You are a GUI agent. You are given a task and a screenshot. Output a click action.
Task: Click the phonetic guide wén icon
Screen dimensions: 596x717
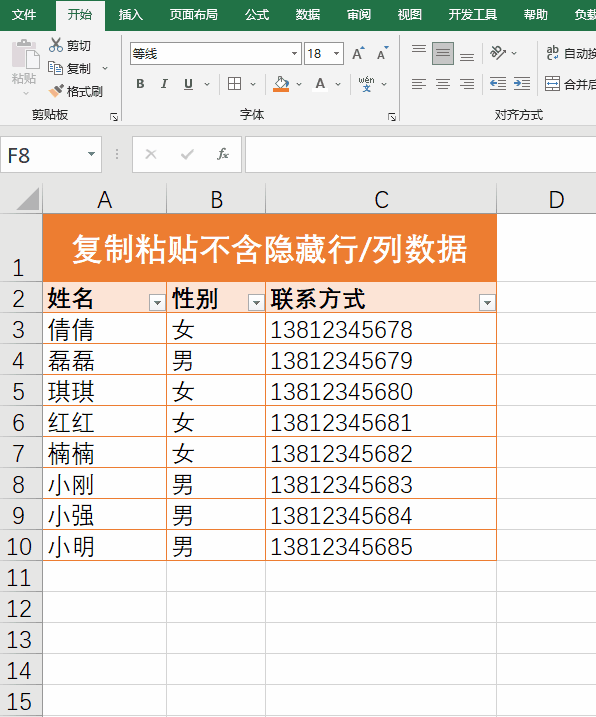click(366, 84)
